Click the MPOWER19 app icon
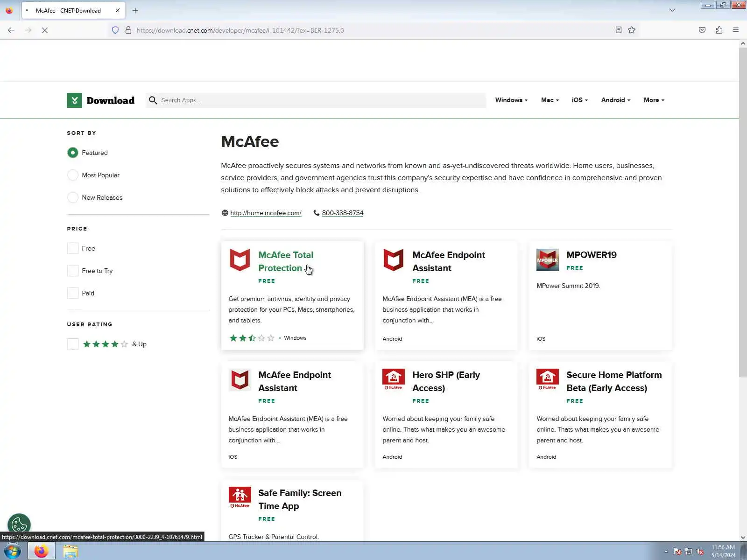This screenshot has height=560, width=747. click(x=548, y=260)
